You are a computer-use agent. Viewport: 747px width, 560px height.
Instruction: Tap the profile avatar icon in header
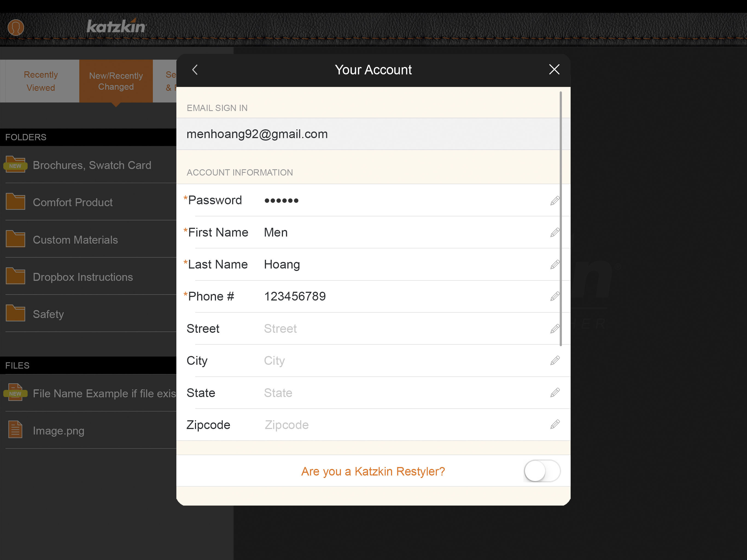click(16, 27)
